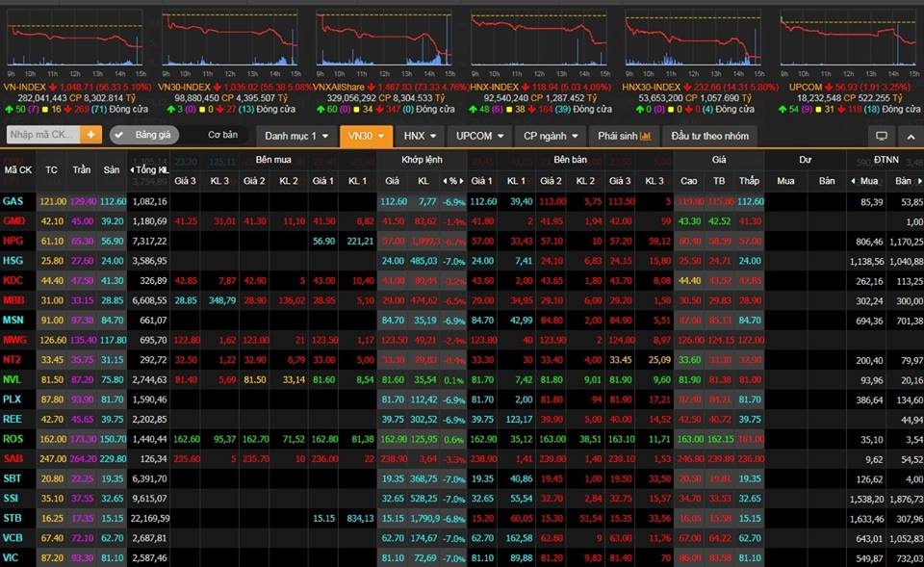Select the REE stock symbol
Image resolution: width=924 pixels, height=567 pixels.
pyautogui.click(x=13, y=419)
